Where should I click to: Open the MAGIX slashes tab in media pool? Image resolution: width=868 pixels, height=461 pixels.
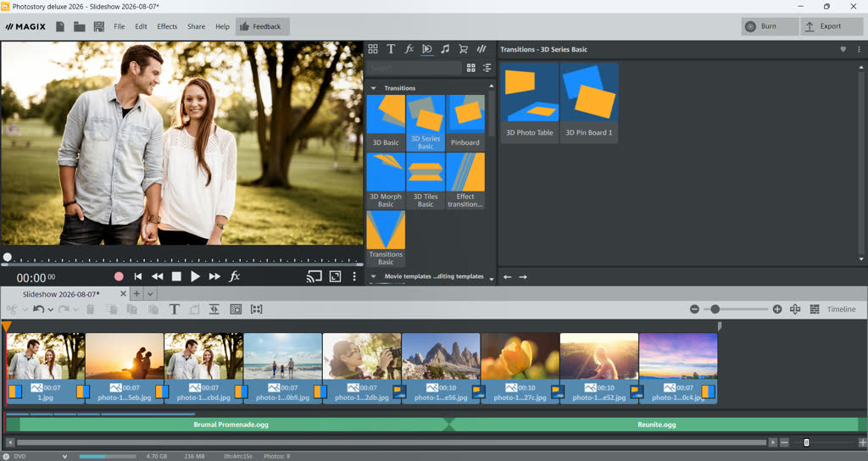point(481,49)
